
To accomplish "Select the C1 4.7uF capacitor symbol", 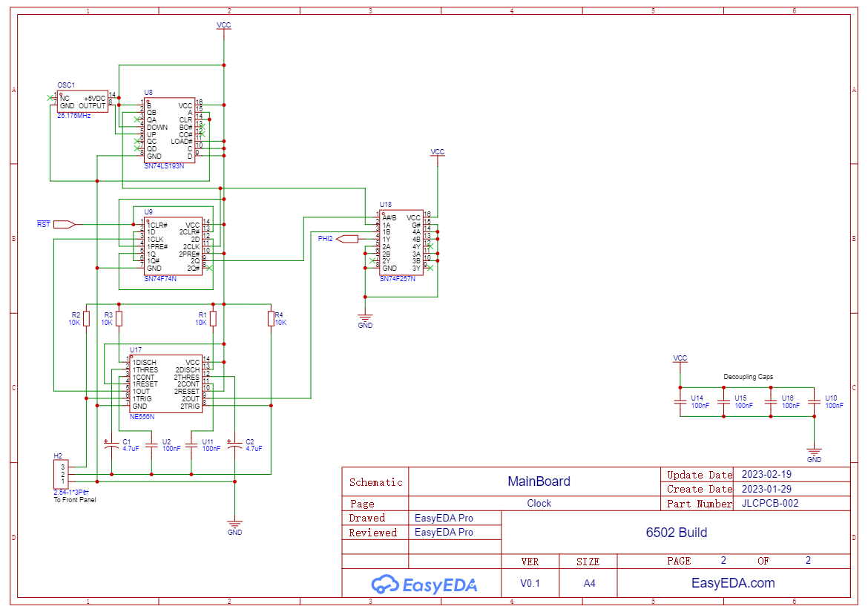I will (111, 446).
